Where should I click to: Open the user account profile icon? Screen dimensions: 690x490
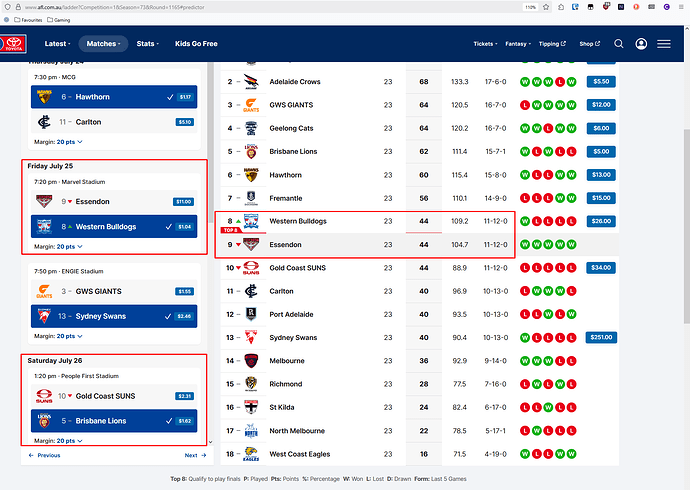tap(641, 44)
